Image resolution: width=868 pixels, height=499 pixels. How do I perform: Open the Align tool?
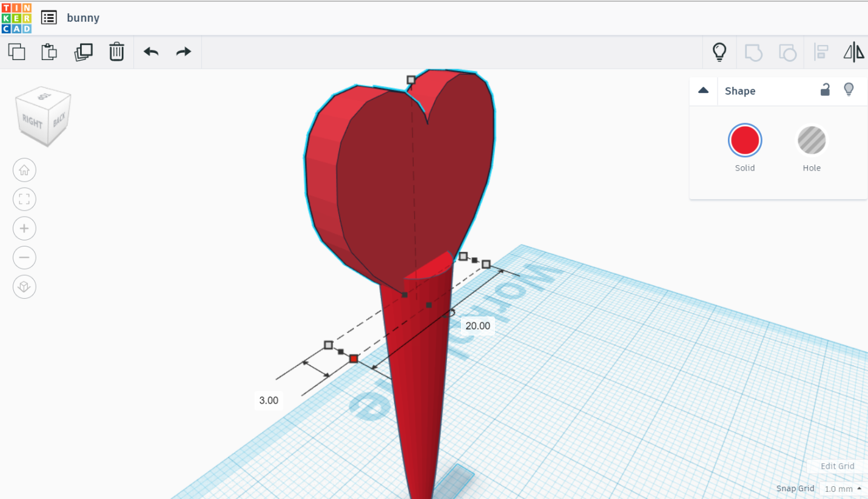tap(821, 52)
